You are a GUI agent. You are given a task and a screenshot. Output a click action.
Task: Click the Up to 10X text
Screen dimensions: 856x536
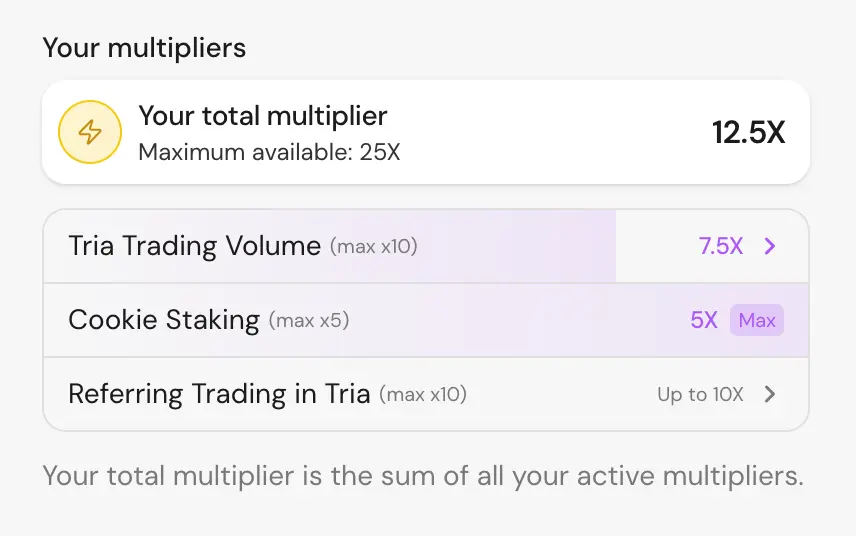[x=700, y=394]
